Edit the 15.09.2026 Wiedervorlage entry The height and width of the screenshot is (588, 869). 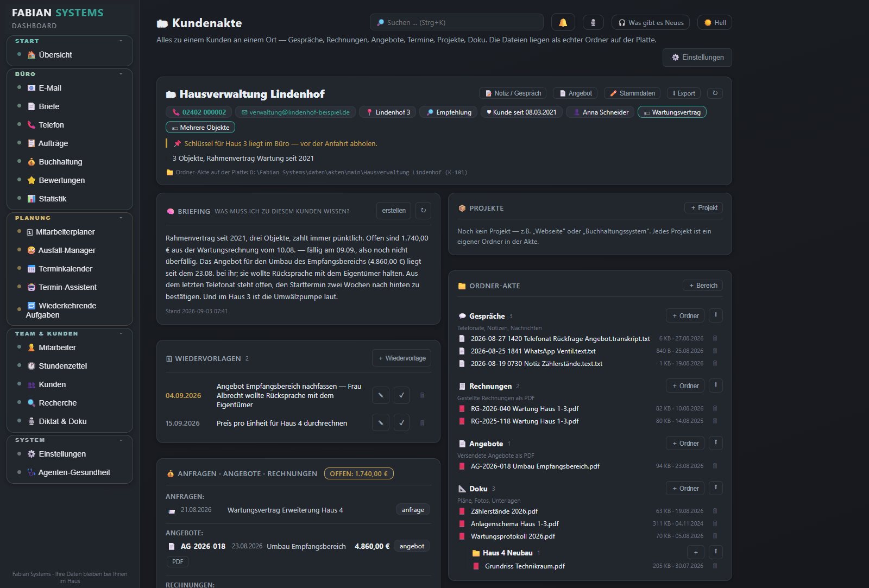tap(381, 422)
